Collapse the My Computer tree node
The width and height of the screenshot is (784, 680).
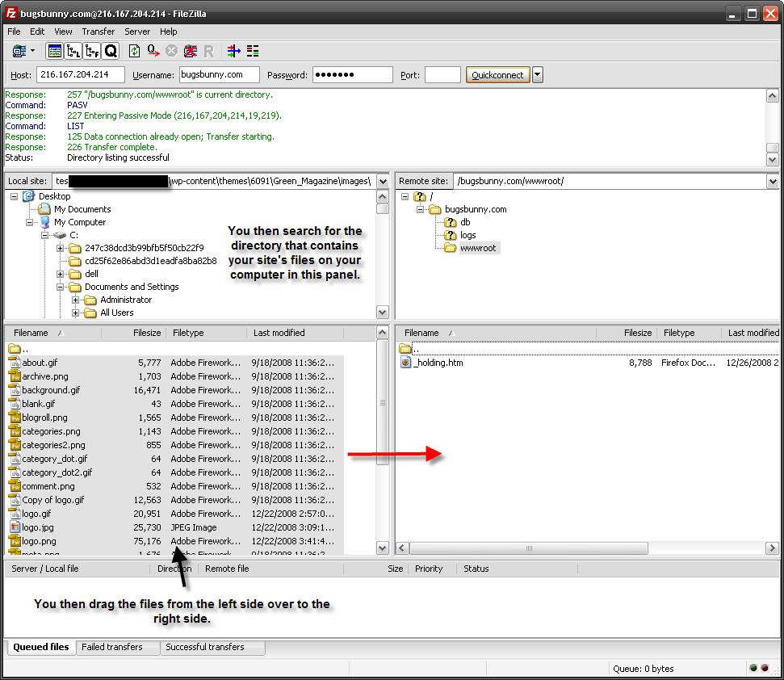tap(30, 223)
